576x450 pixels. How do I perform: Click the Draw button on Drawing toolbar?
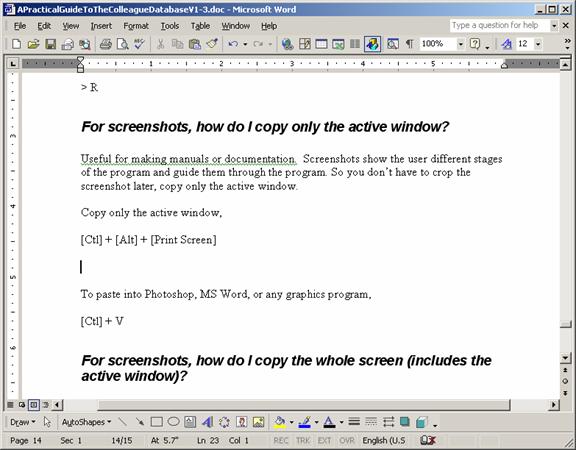[22, 422]
